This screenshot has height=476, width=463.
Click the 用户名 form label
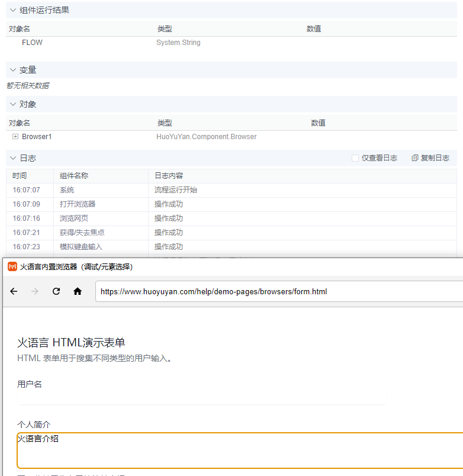[x=30, y=384]
